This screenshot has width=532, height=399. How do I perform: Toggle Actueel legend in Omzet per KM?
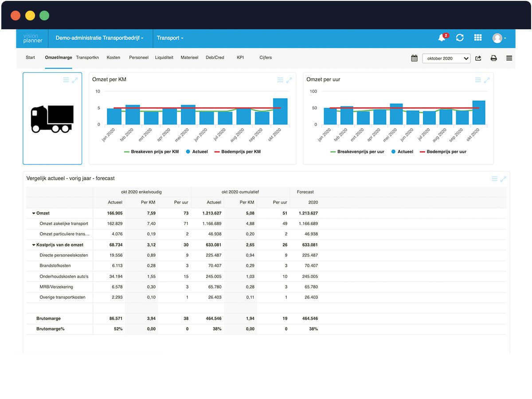click(198, 152)
